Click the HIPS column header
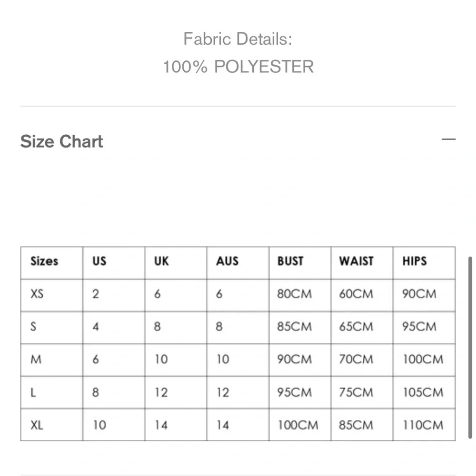Screen dimensions: 476x476 414,261
